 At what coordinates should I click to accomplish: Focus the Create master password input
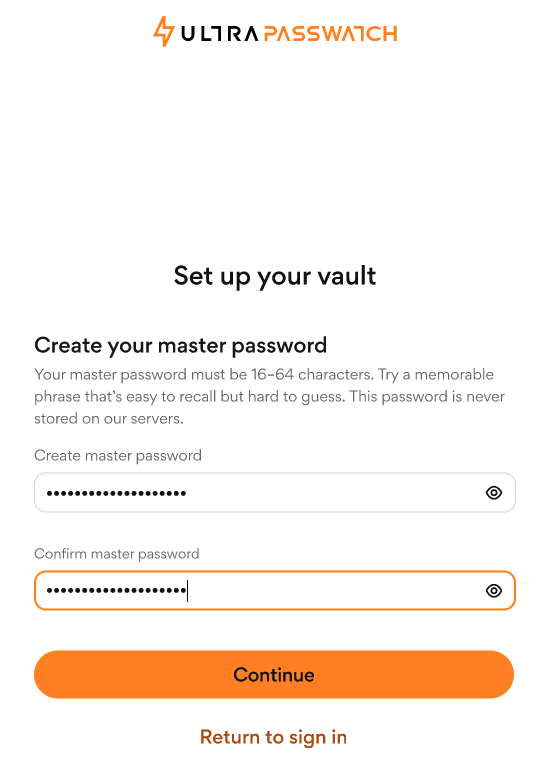point(275,492)
